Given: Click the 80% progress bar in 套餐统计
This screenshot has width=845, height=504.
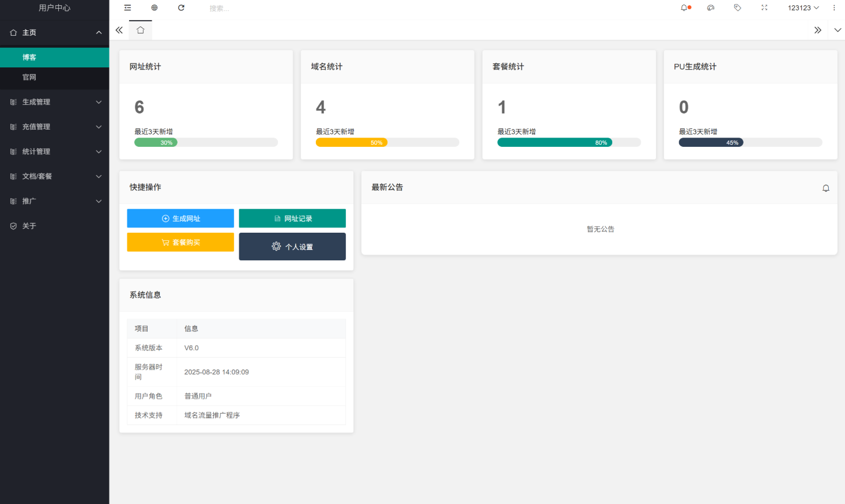Looking at the screenshot, I should (x=554, y=143).
